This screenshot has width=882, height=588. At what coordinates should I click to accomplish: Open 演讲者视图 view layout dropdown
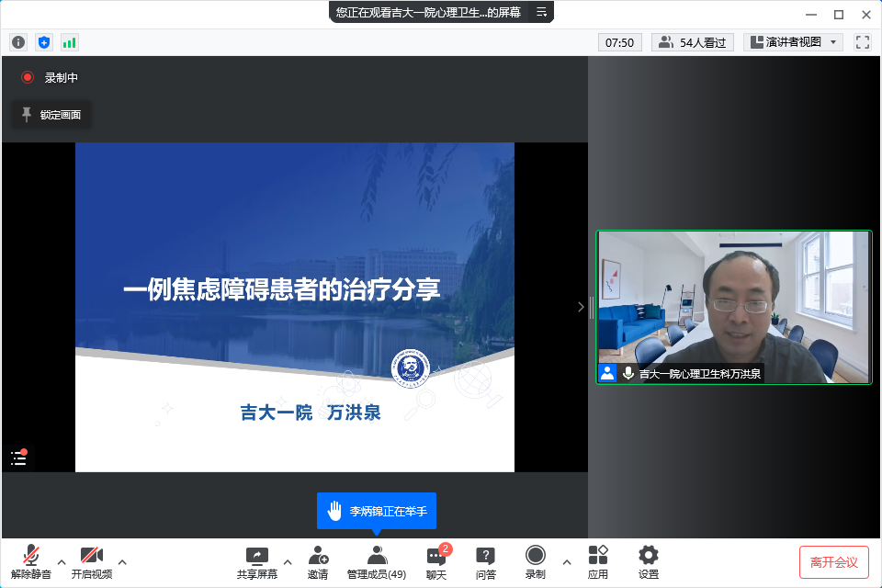[x=794, y=42]
